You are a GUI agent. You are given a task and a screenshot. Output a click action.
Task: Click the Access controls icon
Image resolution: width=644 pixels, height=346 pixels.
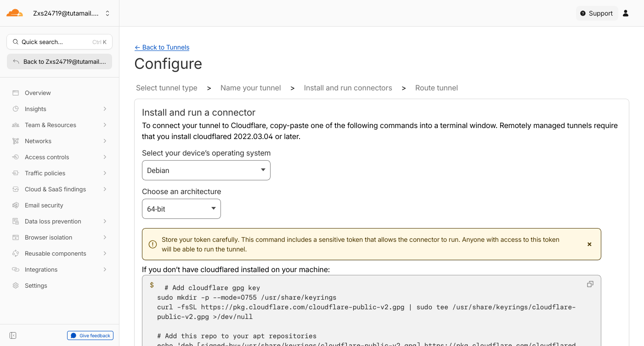16,157
